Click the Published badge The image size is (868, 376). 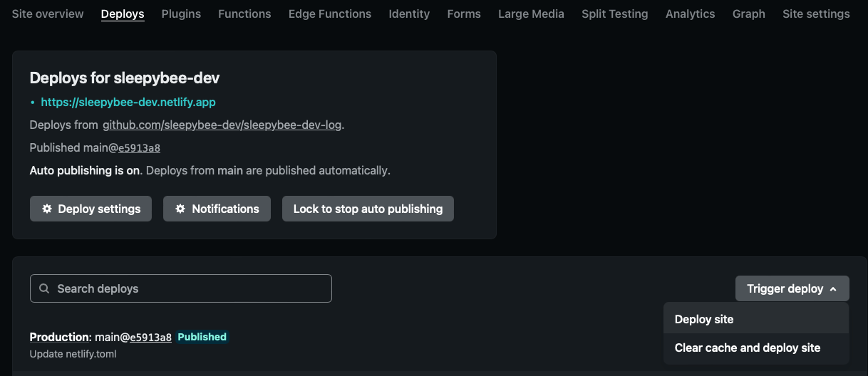point(202,337)
